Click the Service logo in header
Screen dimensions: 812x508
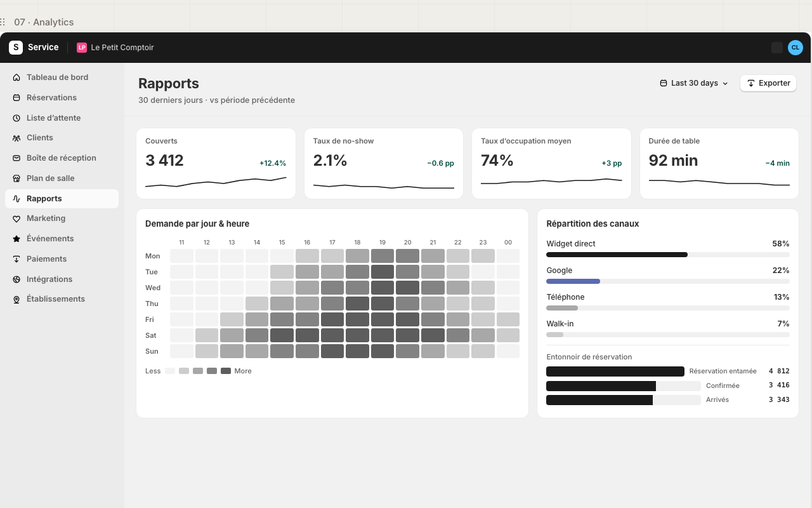tap(34, 48)
